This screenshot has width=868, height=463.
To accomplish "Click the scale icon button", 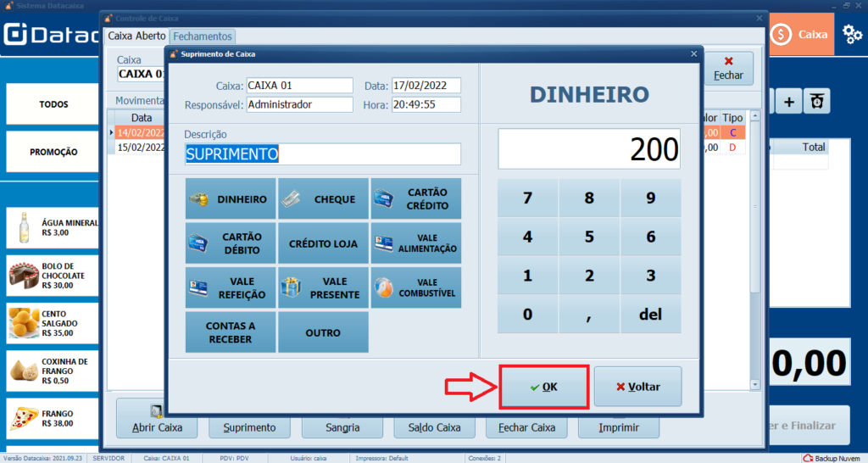I will (817, 102).
